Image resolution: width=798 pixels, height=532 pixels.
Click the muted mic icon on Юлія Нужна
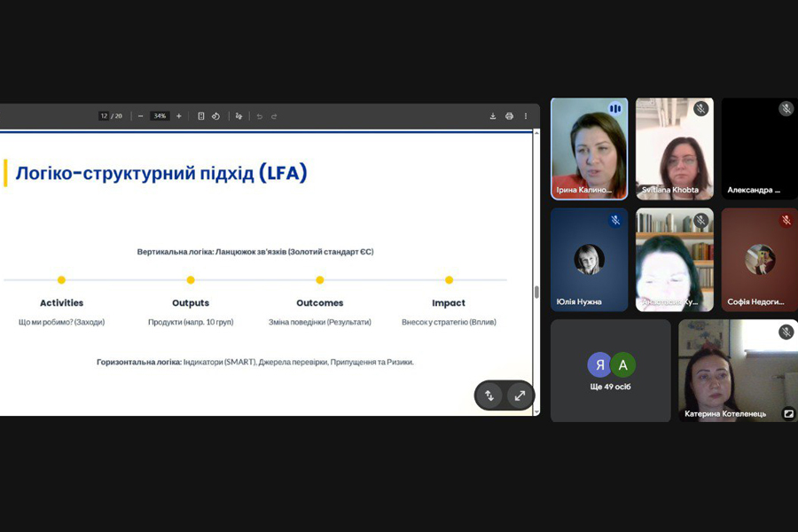pyautogui.click(x=614, y=220)
